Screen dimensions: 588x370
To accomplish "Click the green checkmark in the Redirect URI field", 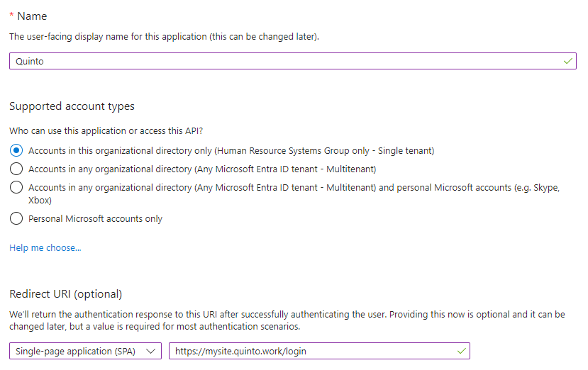I will pyautogui.click(x=462, y=351).
